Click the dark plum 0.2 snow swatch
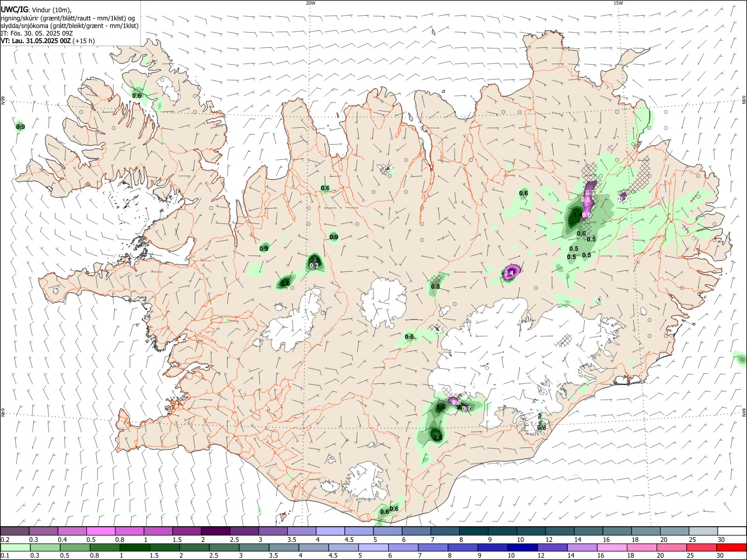747x560 pixels. click(x=15, y=531)
